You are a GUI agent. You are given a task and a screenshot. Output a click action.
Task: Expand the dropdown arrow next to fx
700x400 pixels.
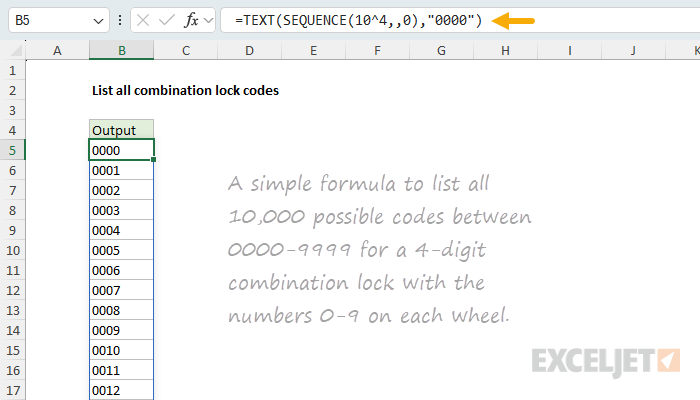click(x=208, y=21)
